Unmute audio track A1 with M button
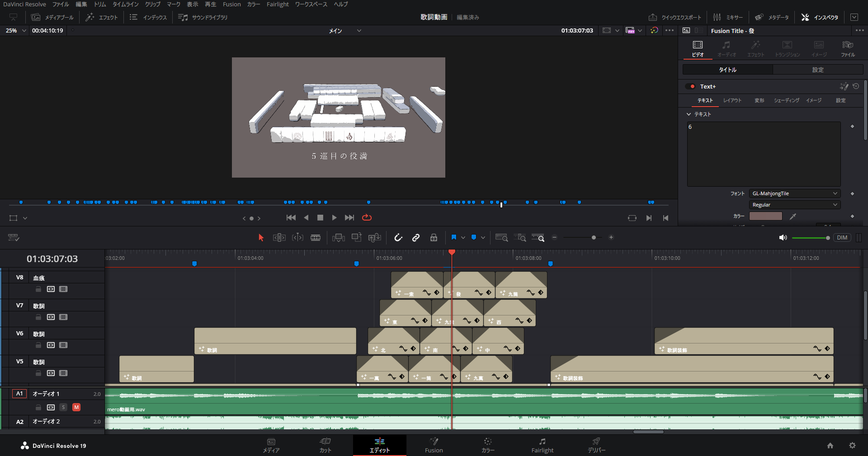 click(76, 407)
